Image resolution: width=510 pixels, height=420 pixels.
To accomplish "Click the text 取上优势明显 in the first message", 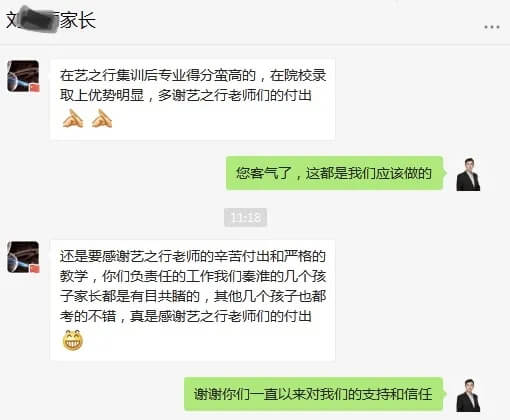I will click(102, 96).
